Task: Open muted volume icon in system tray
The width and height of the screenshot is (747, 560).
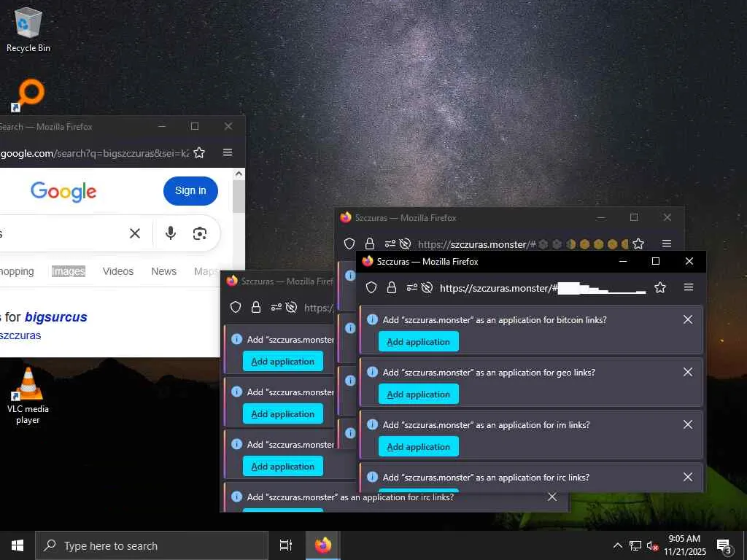Action: coord(653,545)
